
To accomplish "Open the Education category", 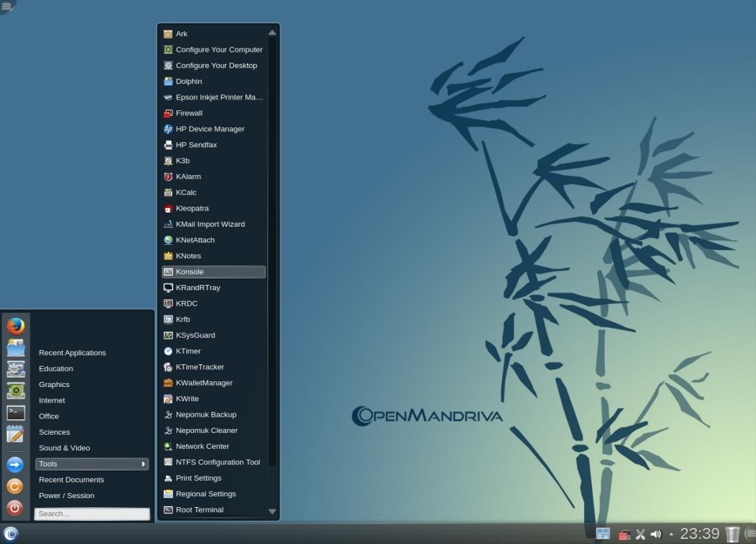I will pos(56,368).
